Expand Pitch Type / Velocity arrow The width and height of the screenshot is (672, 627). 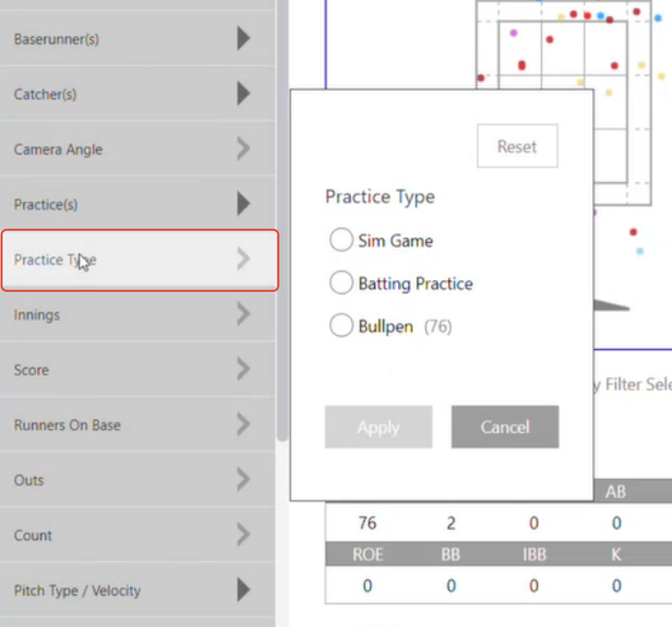point(243,590)
